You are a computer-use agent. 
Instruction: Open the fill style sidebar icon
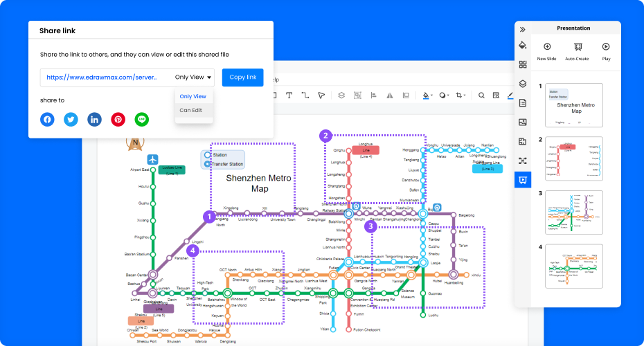[x=523, y=45]
